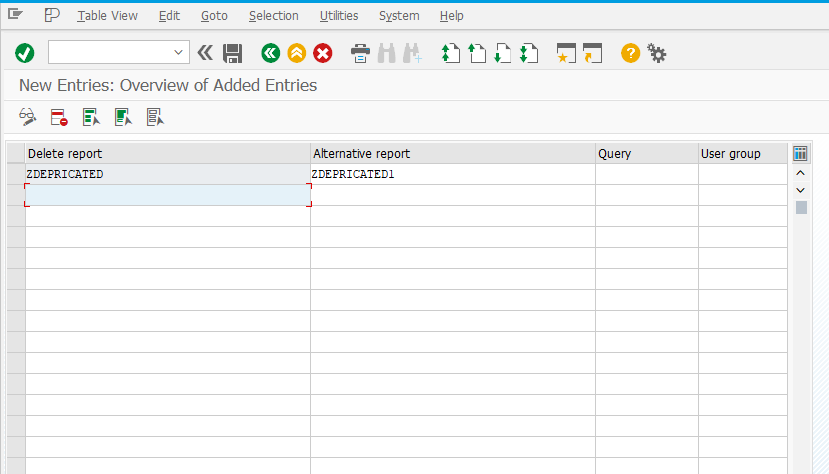The image size is (829, 474).
Task: Delete selected entry with red minus icon
Action: [59, 117]
